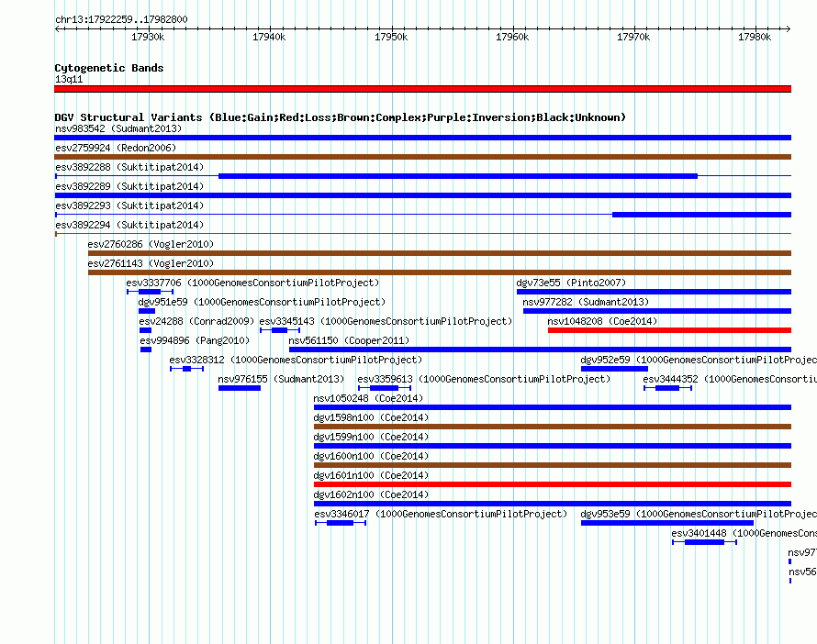Image resolution: width=817 pixels, height=644 pixels.
Task: Open the esv3892288 (Suktitipat2014) variant label
Action: 129,167
